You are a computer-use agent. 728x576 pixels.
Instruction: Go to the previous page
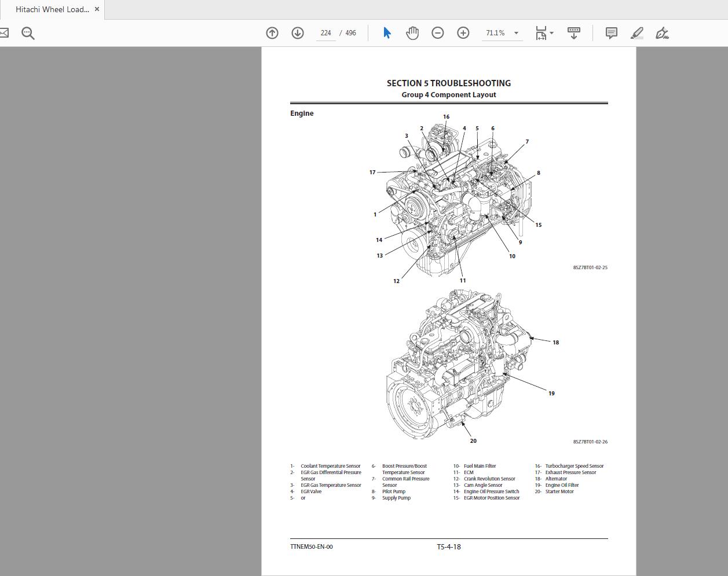(272, 33)
